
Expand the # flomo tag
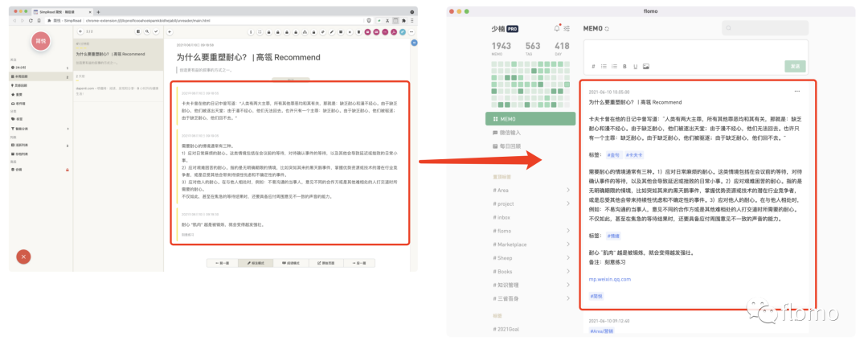pyautogui.click(x=568, y=231)
